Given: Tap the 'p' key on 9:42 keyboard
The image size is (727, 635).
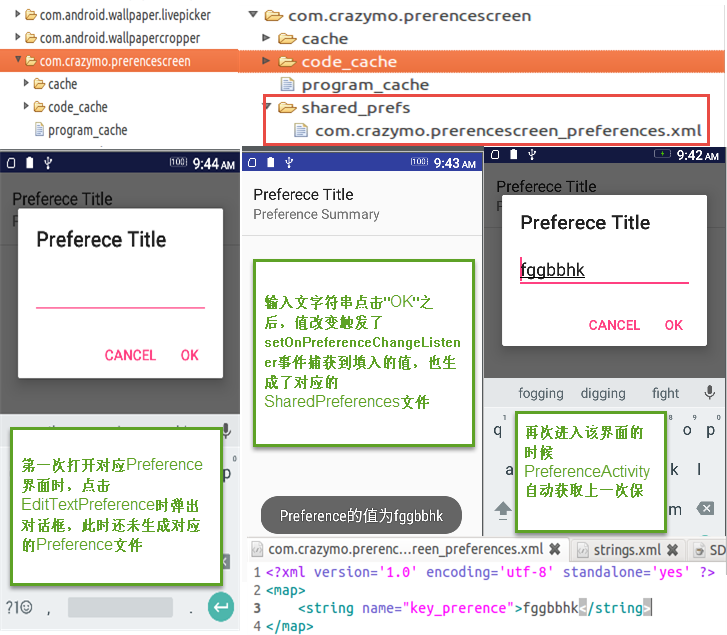Looking at the screenshot, I should 710,430.
